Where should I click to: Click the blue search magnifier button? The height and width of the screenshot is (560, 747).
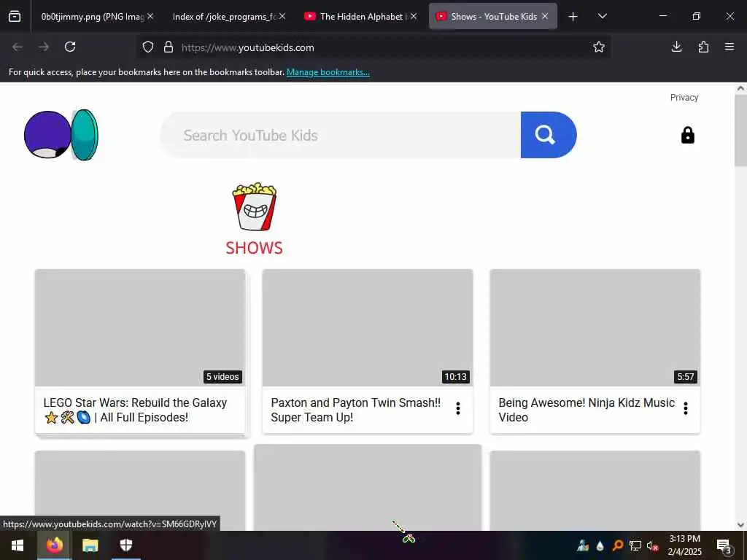click(x=549, y=135)
